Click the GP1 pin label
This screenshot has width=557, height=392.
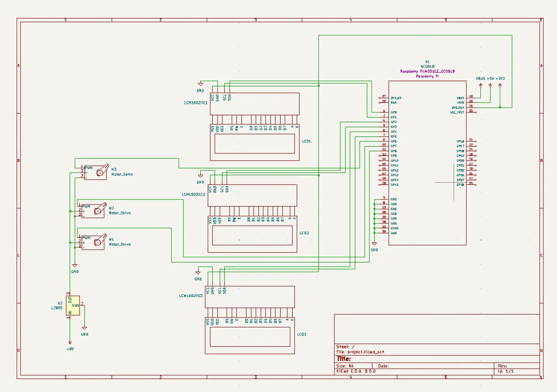pos(394,117)
